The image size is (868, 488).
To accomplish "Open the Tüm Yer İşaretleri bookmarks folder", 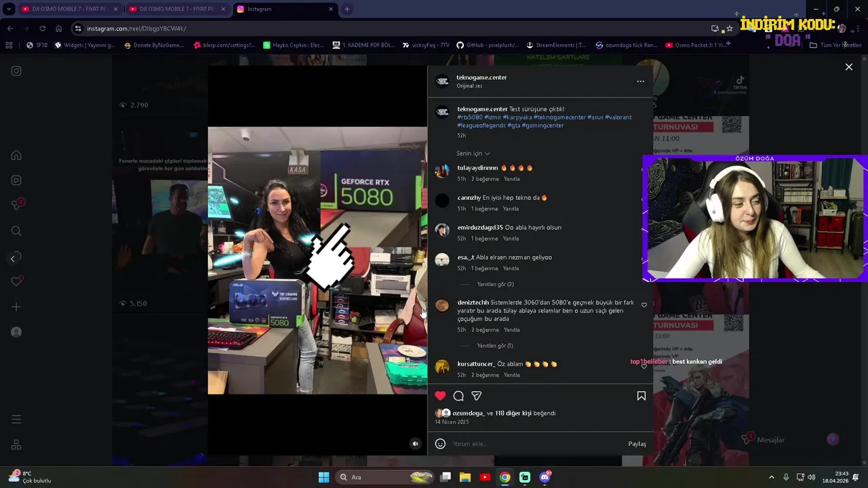I will 835,45.
